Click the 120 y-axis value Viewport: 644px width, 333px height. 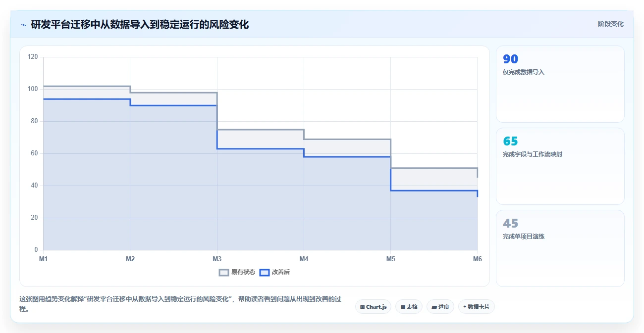(33, 57)
